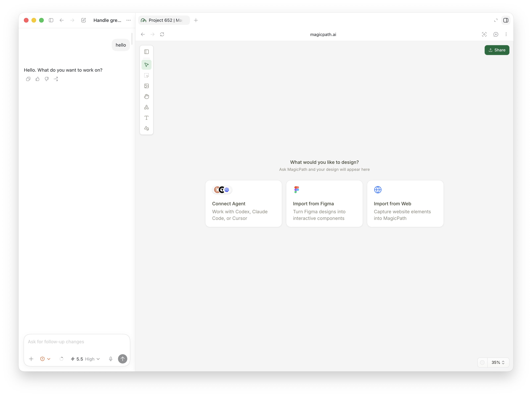
Task: Open a new browser tab
Action: pos(196,20)
